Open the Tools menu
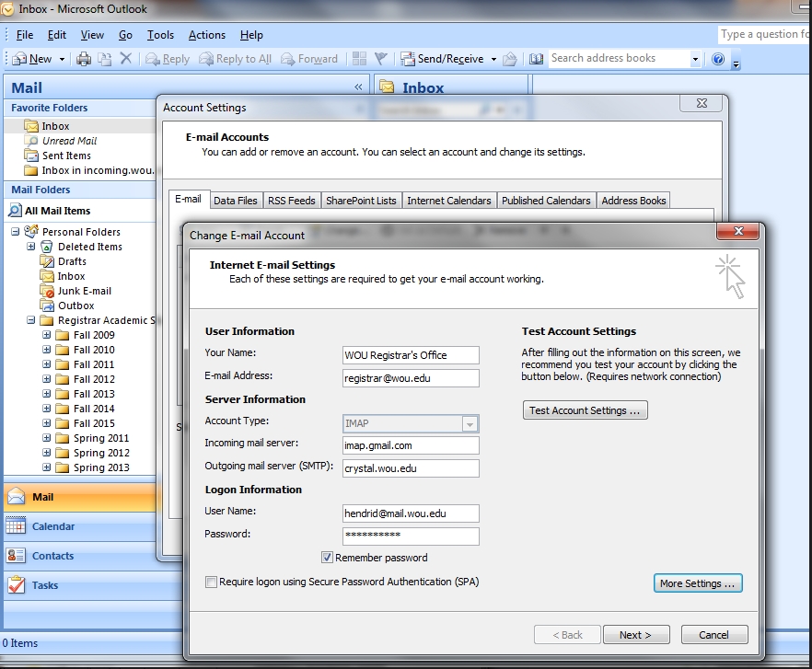The width and height of the screenshot is (812, 669). click(x=160, y=35)
